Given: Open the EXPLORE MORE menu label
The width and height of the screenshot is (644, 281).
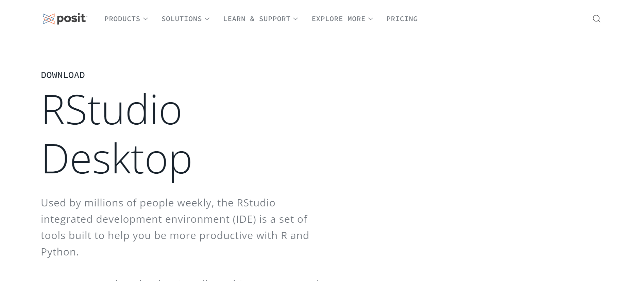Looking at the screenshot, I should coord(338,19).
